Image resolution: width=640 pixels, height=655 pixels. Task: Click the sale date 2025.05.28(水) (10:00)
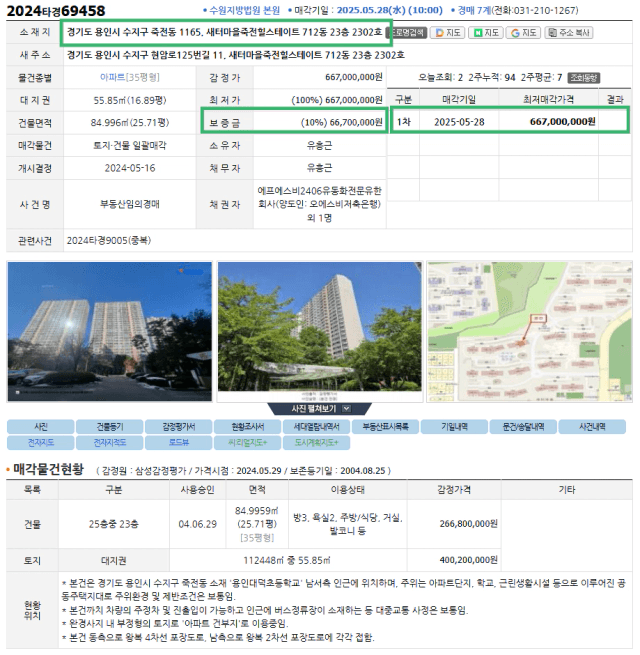tap(389, 10)
